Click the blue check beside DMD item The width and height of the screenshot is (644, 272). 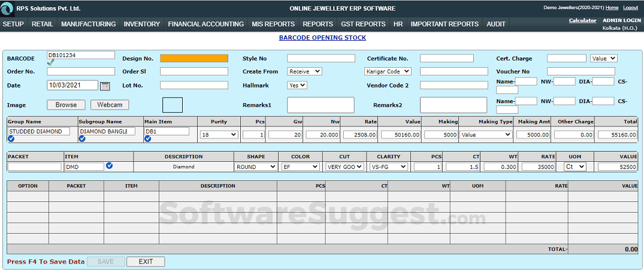[109, 166]
